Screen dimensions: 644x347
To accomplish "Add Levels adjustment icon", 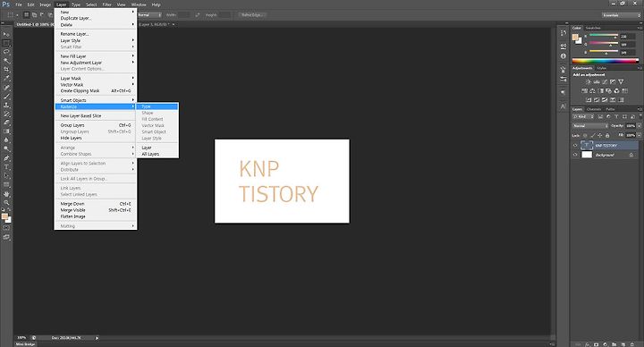I will click(597, 81).
